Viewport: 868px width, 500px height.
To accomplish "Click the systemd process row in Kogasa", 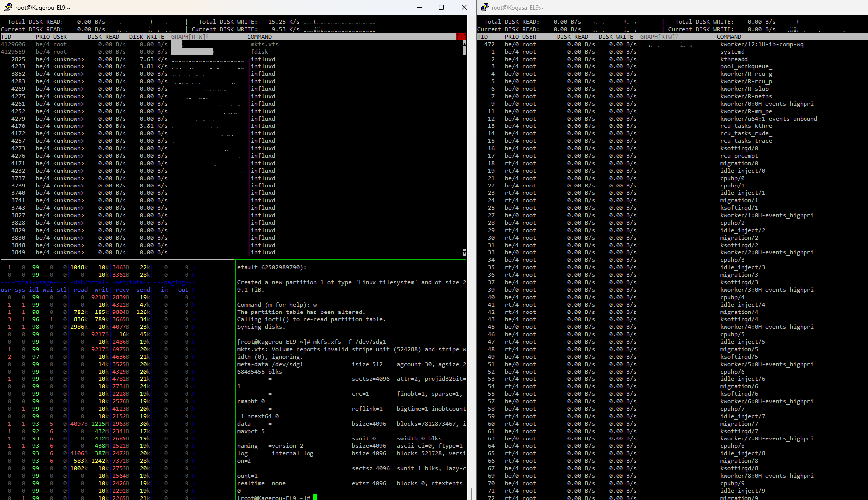I will [672, 52].
